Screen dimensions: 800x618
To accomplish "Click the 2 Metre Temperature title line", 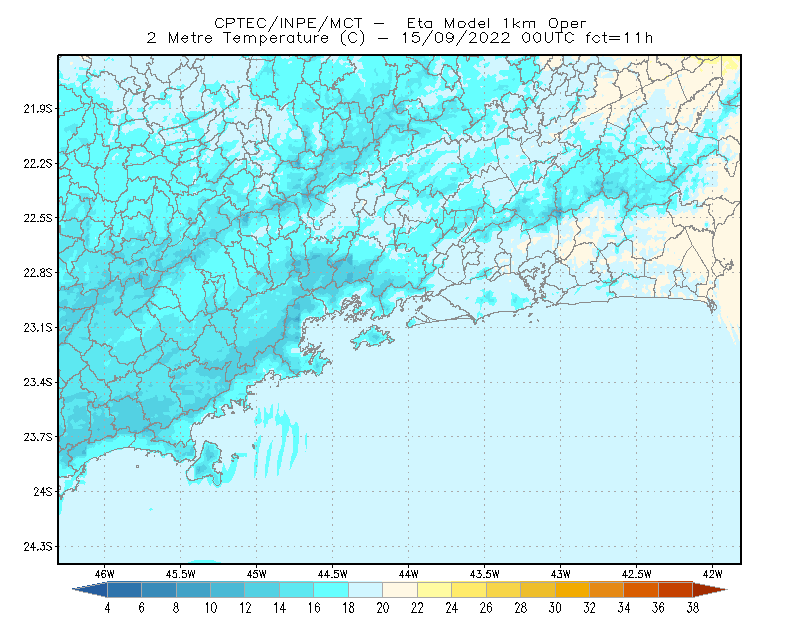I will coord(399,38).
